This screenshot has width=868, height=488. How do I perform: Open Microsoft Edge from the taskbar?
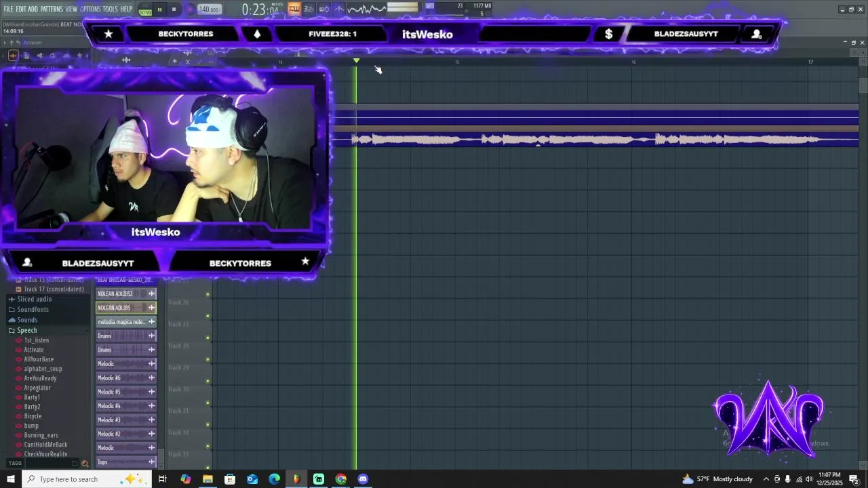(274, 479)
